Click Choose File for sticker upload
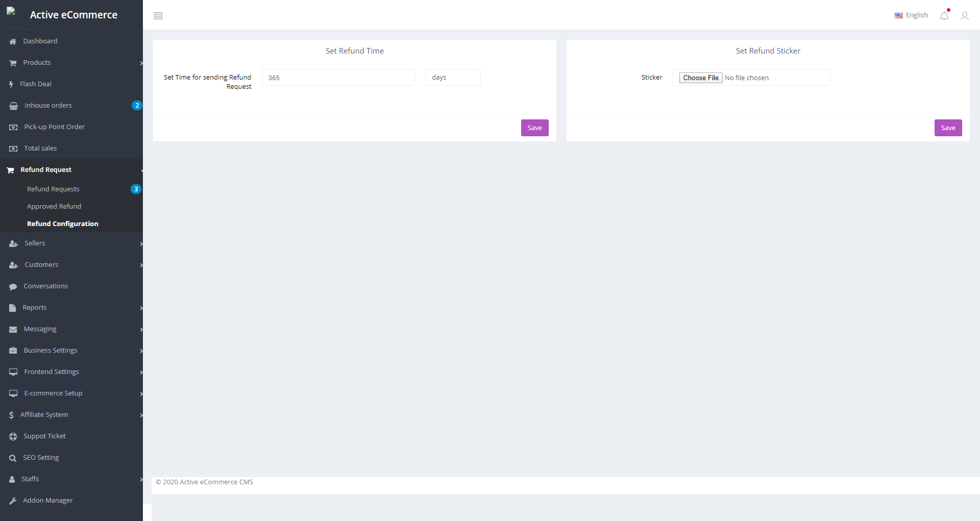Screen dimensions: 980x521 pos(701,78)
